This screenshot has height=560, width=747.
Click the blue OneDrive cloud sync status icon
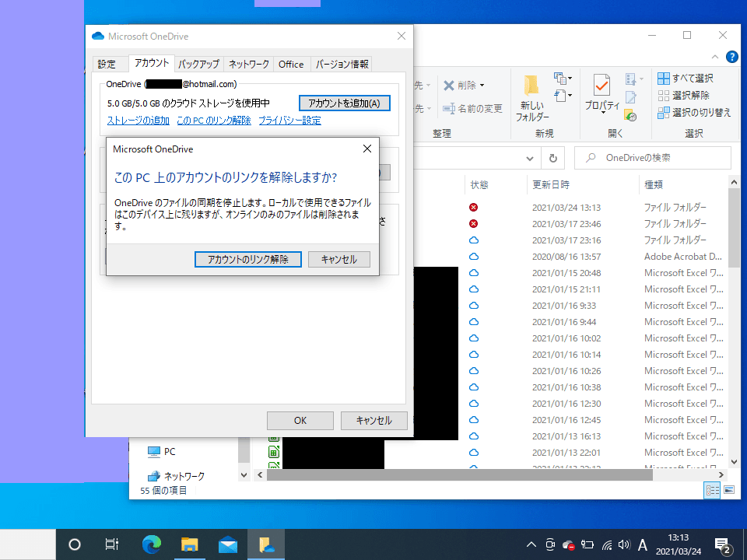click(x=473, y=240)
